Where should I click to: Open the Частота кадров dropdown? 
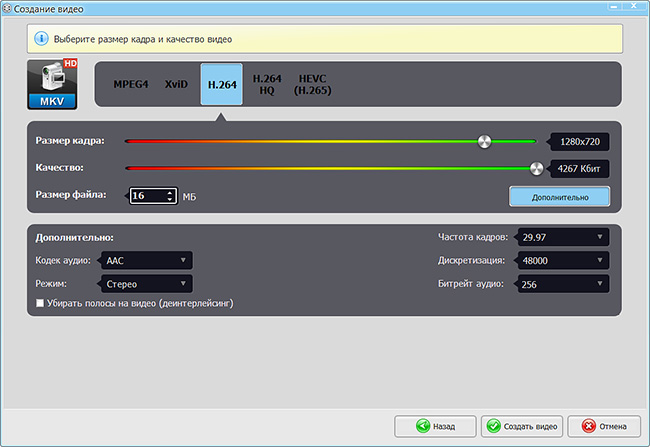coord(562,237)
